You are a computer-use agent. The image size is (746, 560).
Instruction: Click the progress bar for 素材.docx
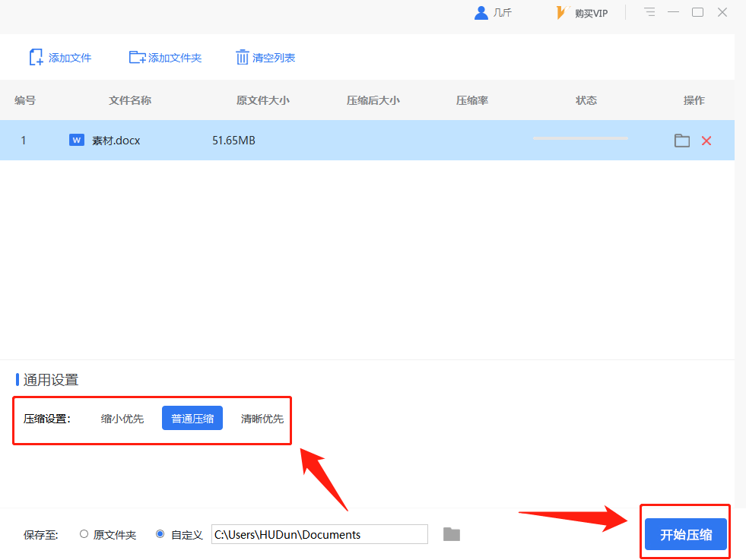580,138
